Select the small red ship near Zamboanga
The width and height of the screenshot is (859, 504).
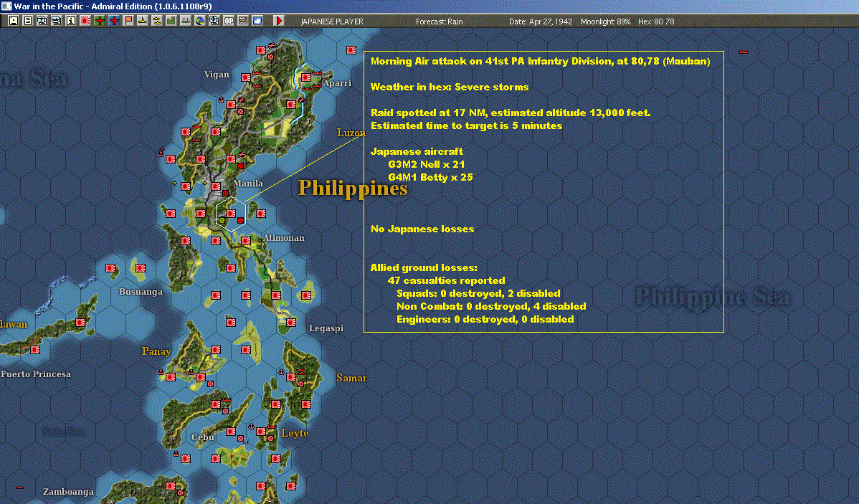pos(20,487)
